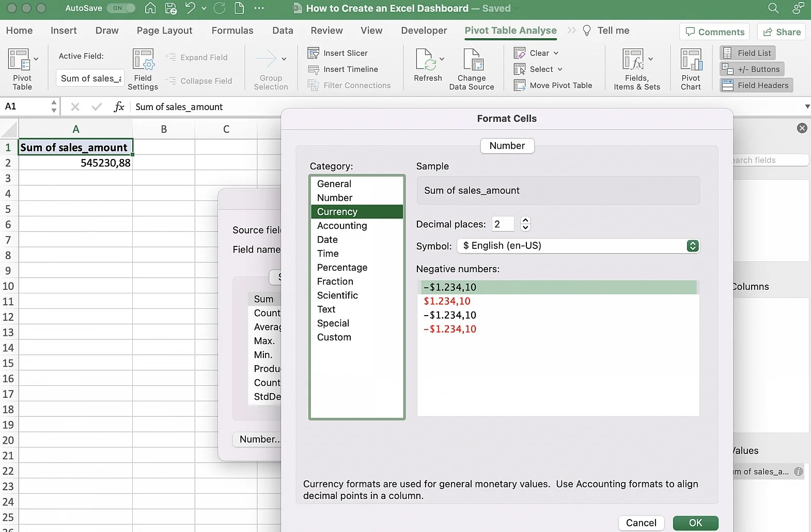Switch to the Insert tab
811x532 pixels.
[64, 30]
